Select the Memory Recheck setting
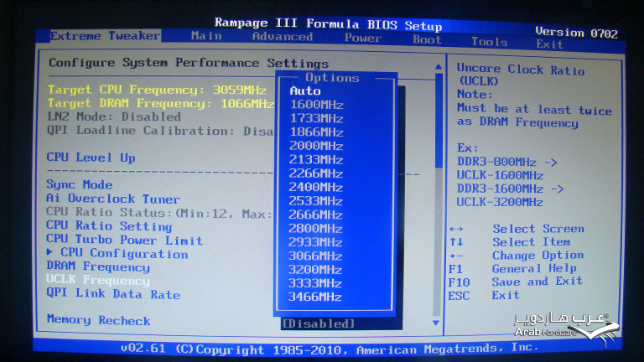This screenshot has height=362, width=644. pos(99,320)
